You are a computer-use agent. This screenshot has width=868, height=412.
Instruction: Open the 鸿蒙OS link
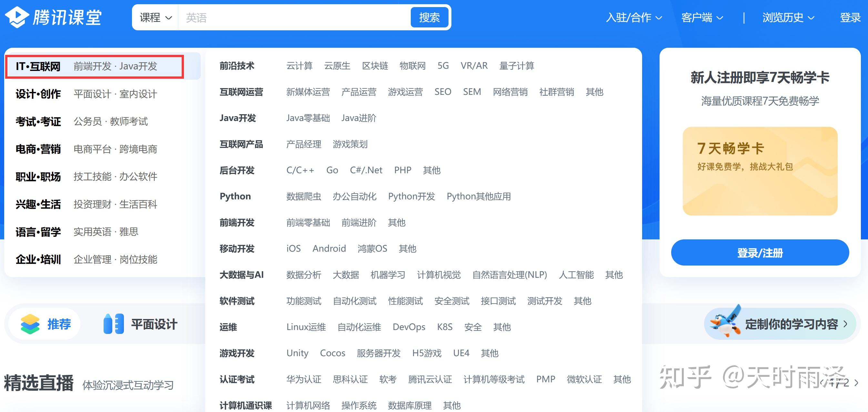pyautogui.click(x=372, y=249)
